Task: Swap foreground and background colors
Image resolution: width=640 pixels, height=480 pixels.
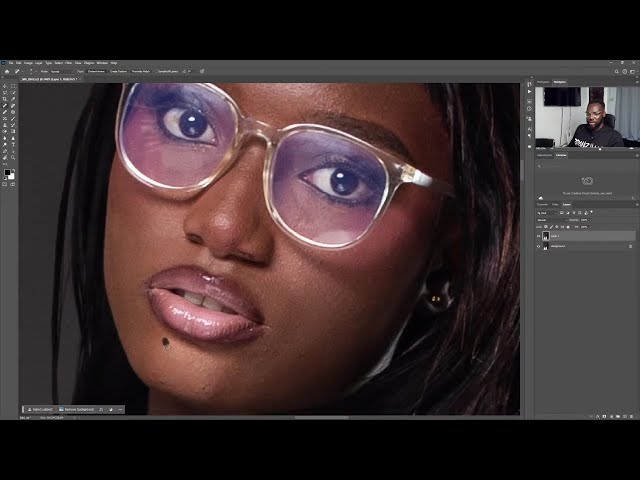Action: 13,171
